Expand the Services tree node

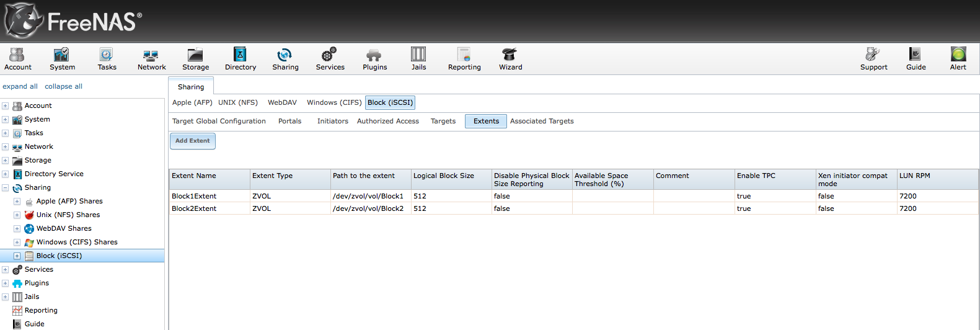[5, 270]
